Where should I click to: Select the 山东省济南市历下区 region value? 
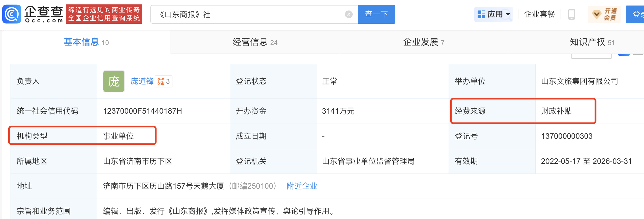pos(138,161)
